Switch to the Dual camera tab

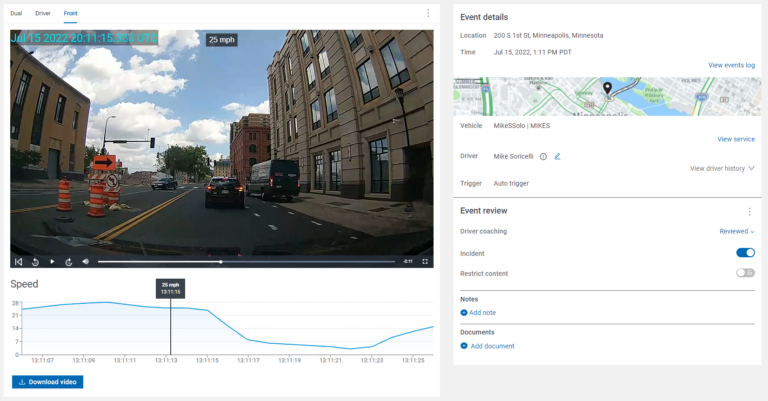pos(16,13)
